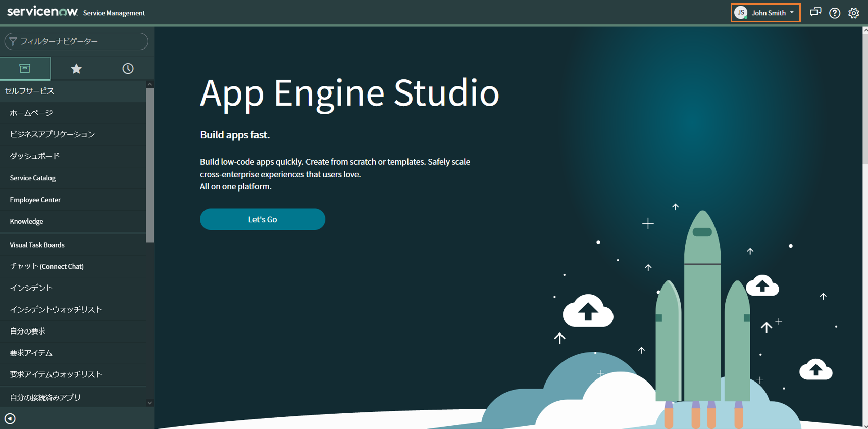
Task: Click the funnel filter icon in the navigator
Action: 13,41
